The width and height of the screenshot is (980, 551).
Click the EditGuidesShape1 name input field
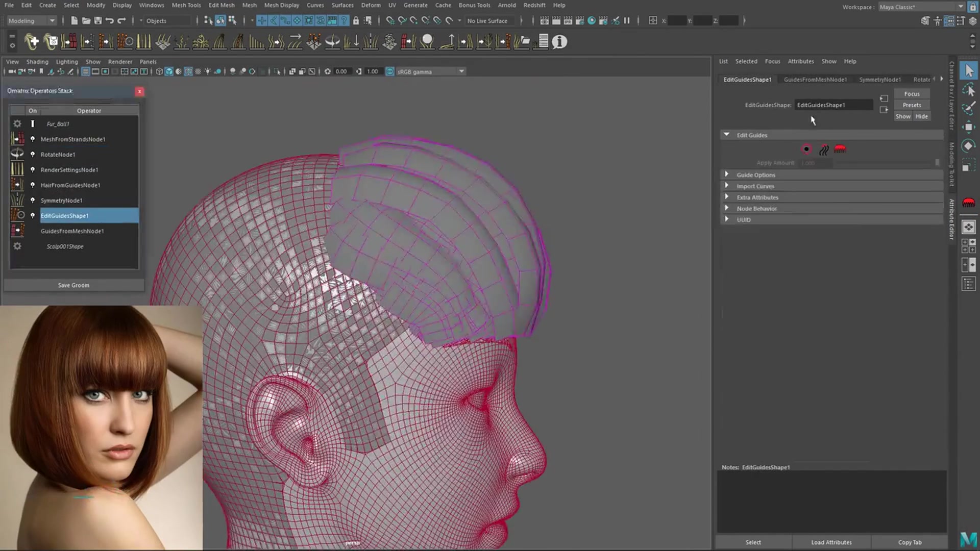click(834, 105)
